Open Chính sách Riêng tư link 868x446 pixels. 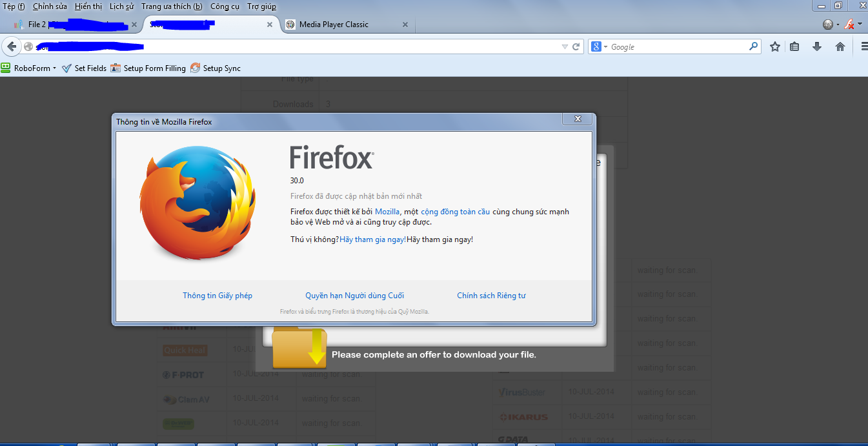click(x=491, y=296)
